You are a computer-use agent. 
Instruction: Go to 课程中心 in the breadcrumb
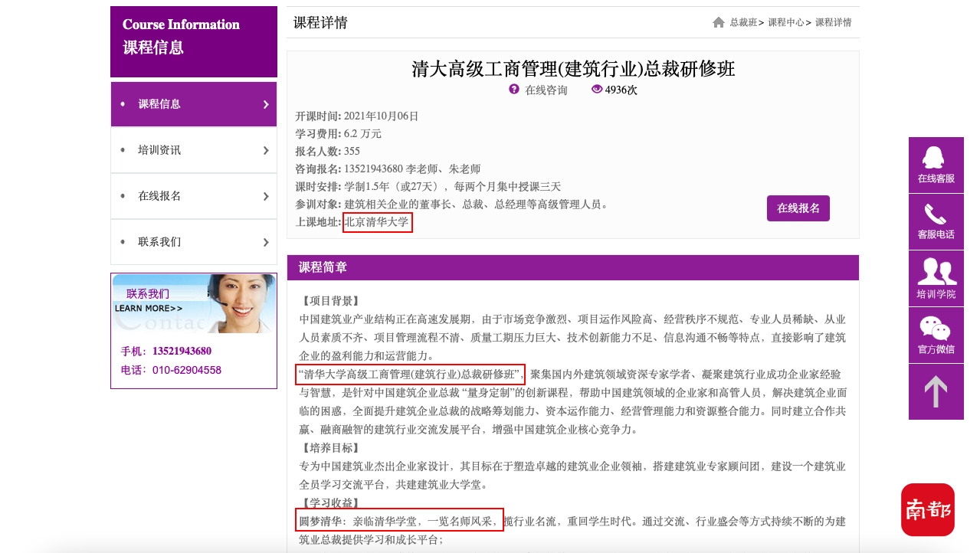[786, 22]
